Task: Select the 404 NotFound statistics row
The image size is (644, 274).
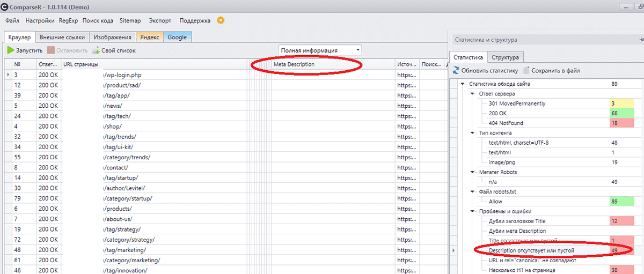Action: point(506,123)
